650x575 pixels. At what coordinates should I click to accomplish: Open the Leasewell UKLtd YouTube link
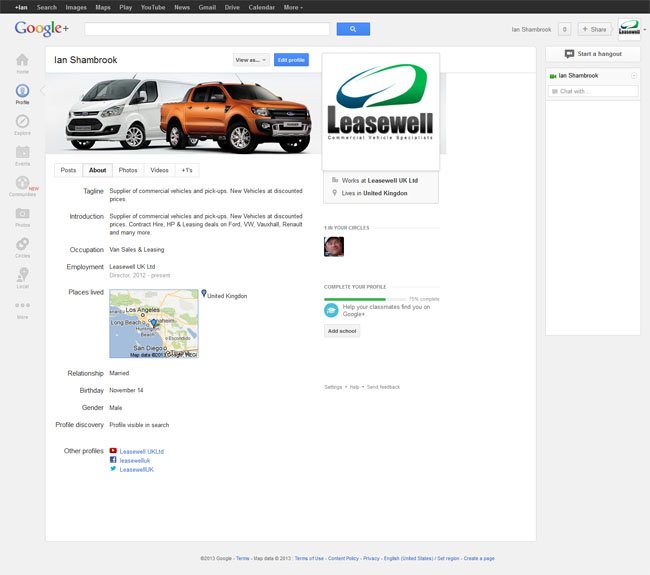tap(142, 451)
